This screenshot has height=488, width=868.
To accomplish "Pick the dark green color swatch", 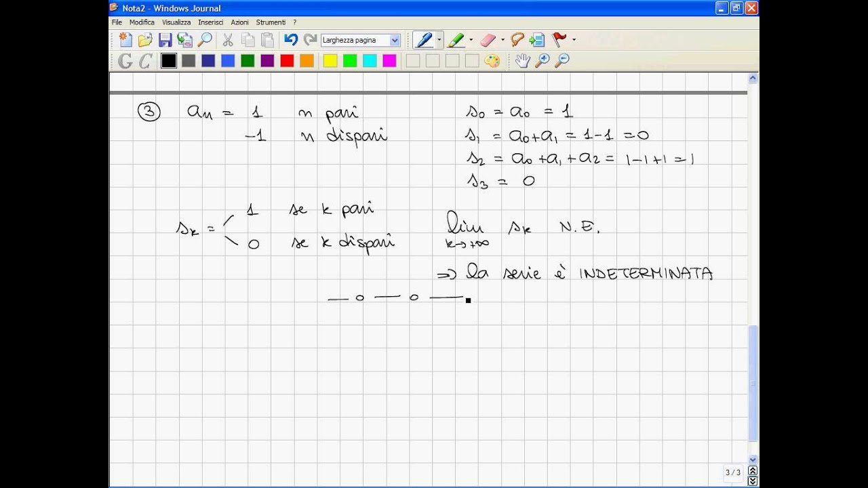I will 248,61.
